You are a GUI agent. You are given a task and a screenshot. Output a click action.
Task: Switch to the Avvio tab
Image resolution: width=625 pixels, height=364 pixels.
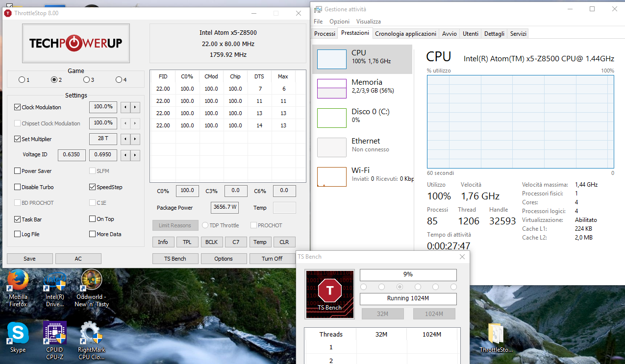point(450,34)
